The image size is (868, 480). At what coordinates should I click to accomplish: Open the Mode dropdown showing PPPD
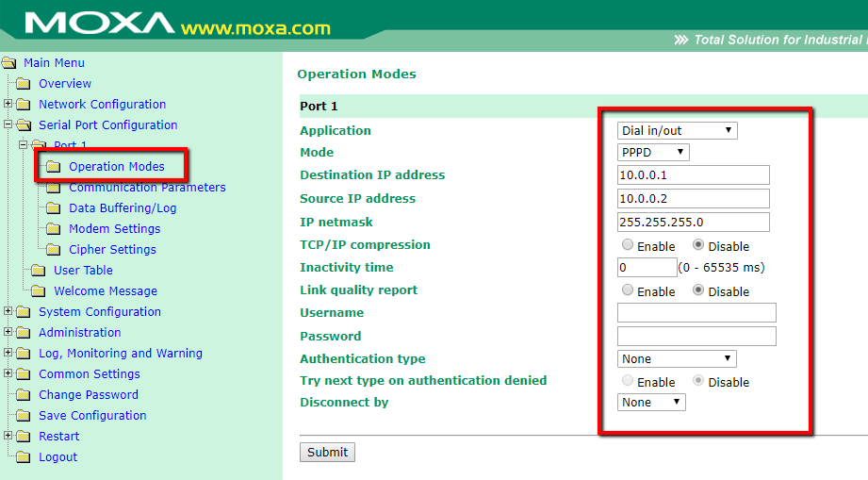point(653,153)
